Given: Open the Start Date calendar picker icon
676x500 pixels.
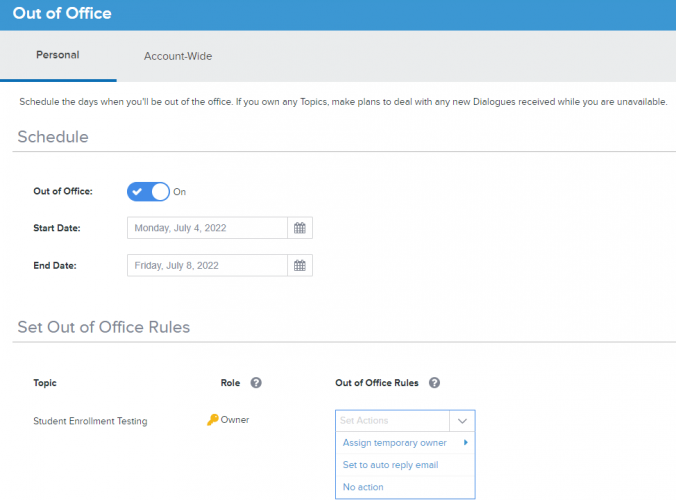Looking at the screenshot, I should (x=299, y=228).
